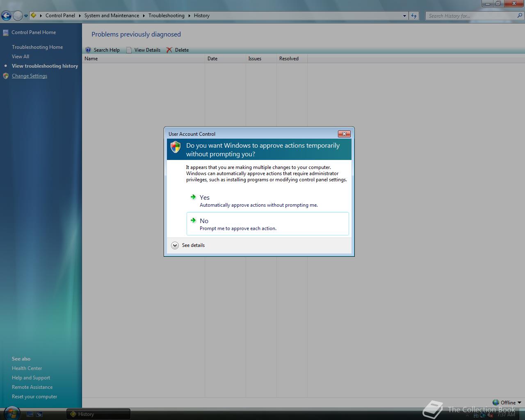Click the blue Search Help question icon
The image size is (525, 420).
(88, 50)
